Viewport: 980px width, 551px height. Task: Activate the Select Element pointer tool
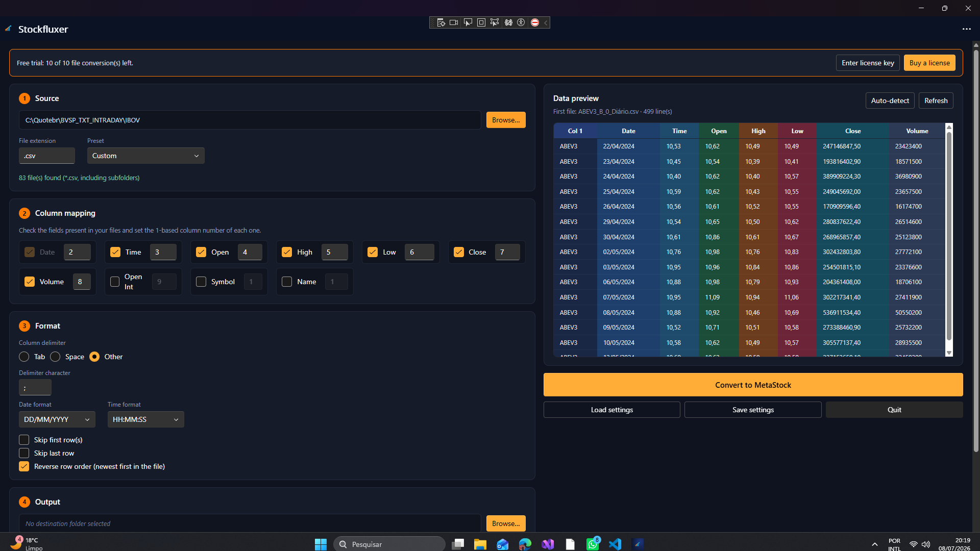coord(468,22)
